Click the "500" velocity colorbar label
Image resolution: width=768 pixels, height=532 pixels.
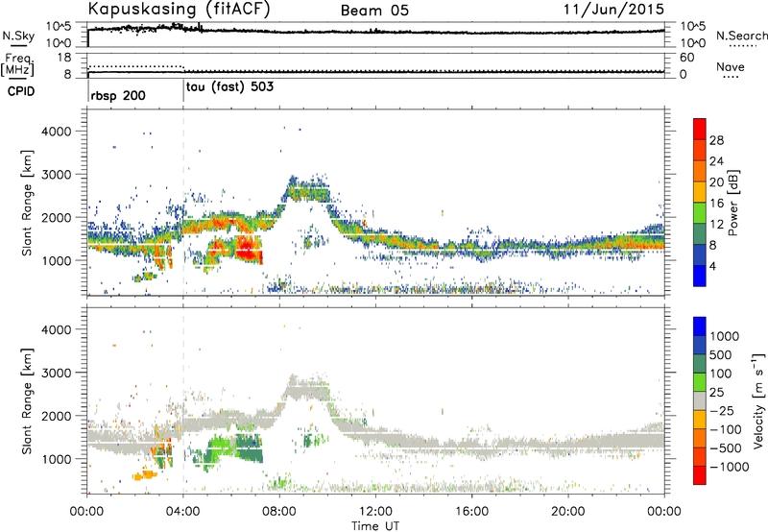[x=721, y=355]
